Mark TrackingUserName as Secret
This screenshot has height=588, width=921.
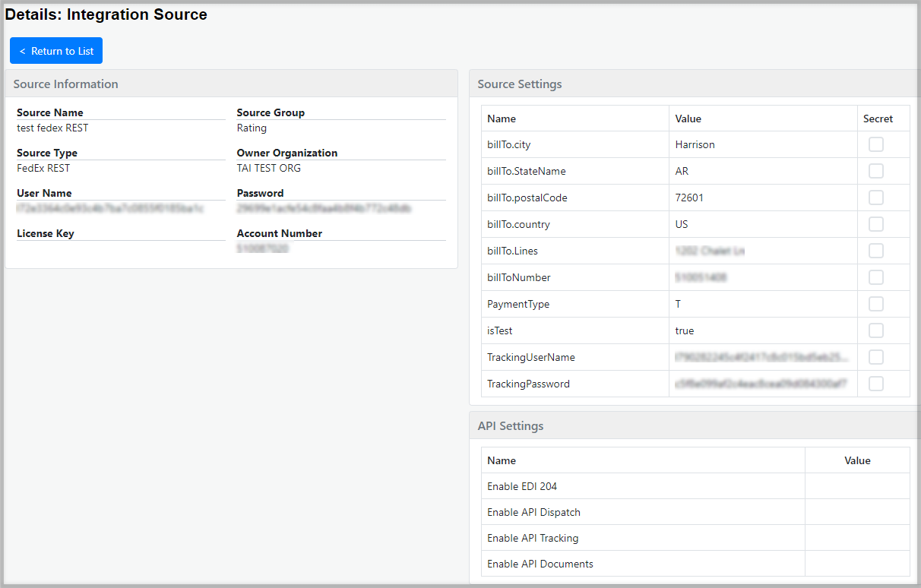875,356
